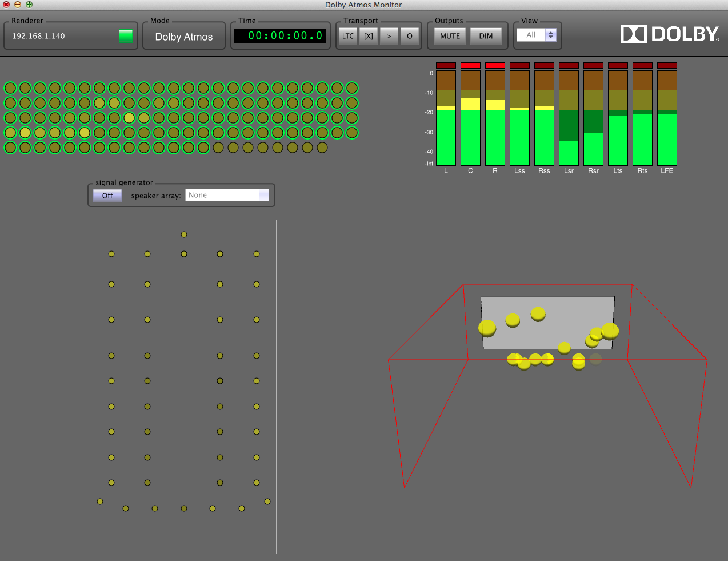Turn on the signal generator Off button
The width and height of the screenshot is (728, 561).
pyautogui.click(x=107, y=196)
